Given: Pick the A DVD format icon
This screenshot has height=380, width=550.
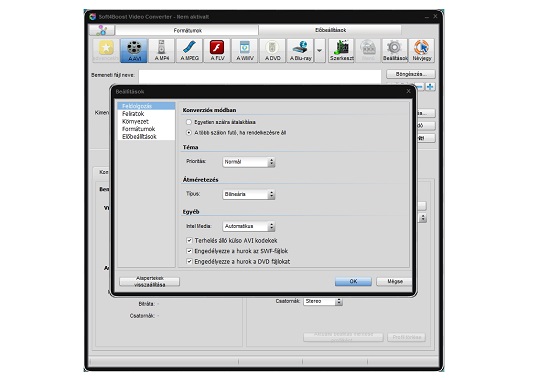Looking at the screenshot, I should pos(273,51).
